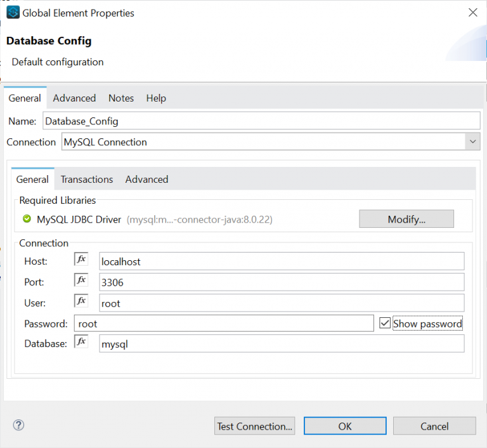The image size is (487, 448).
Task: Switch to the outer Advanced tab
Action: [74, 98]
